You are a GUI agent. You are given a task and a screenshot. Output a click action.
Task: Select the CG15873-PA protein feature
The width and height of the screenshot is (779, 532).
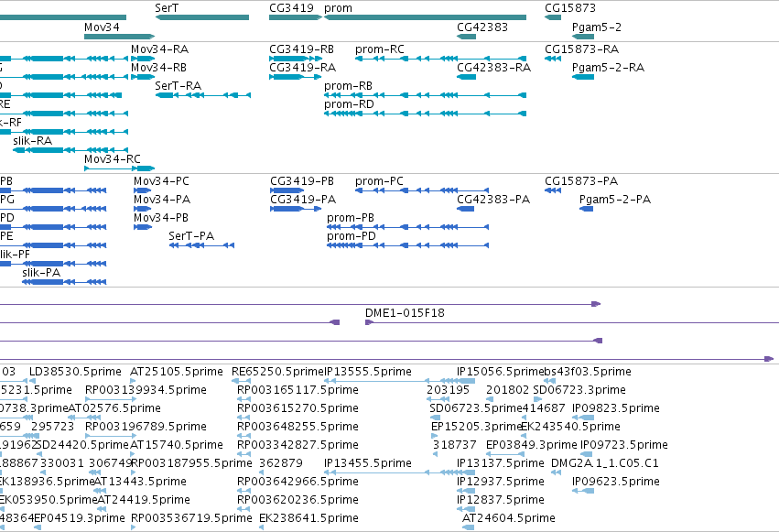point(553,190)
